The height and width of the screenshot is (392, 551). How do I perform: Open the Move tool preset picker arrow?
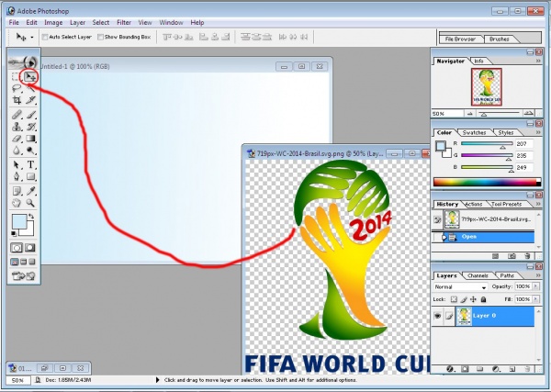tap(32, 38)
